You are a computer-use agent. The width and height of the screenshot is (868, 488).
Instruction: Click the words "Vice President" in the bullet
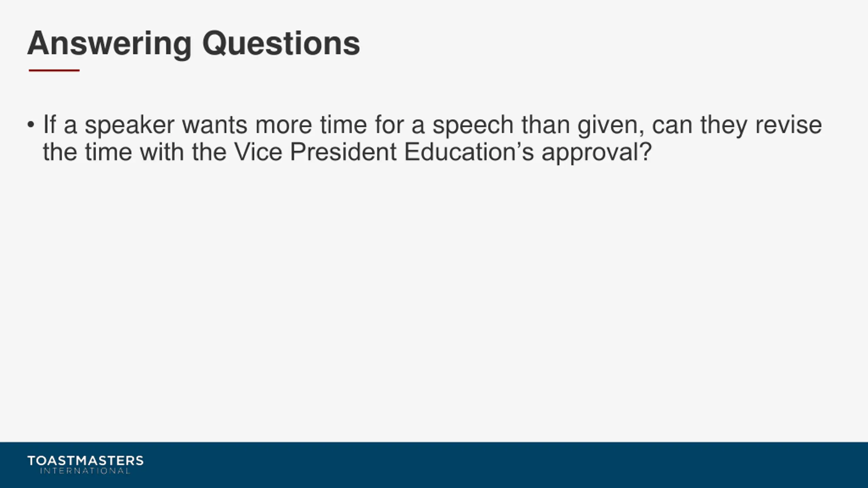click(x=315, y=152)
